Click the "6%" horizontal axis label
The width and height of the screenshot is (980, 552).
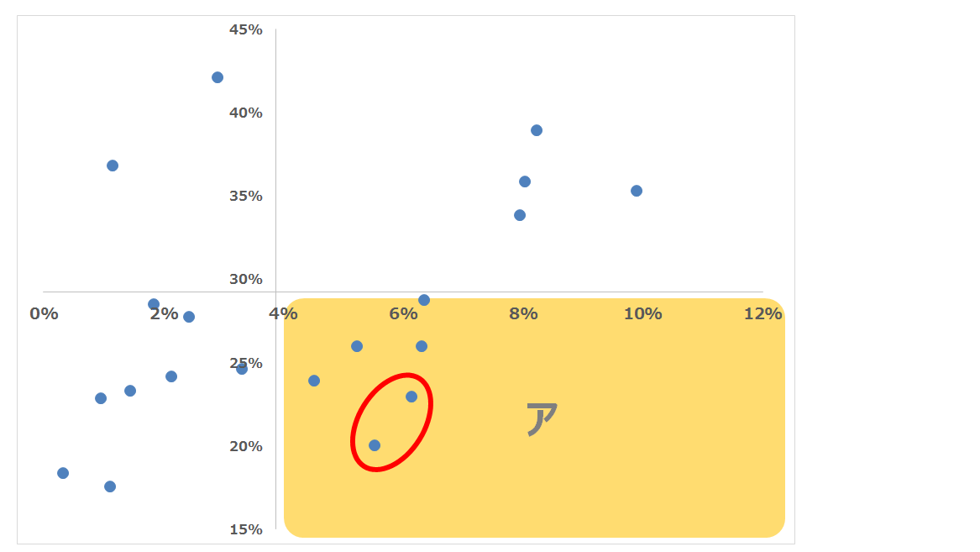point(403,314)
